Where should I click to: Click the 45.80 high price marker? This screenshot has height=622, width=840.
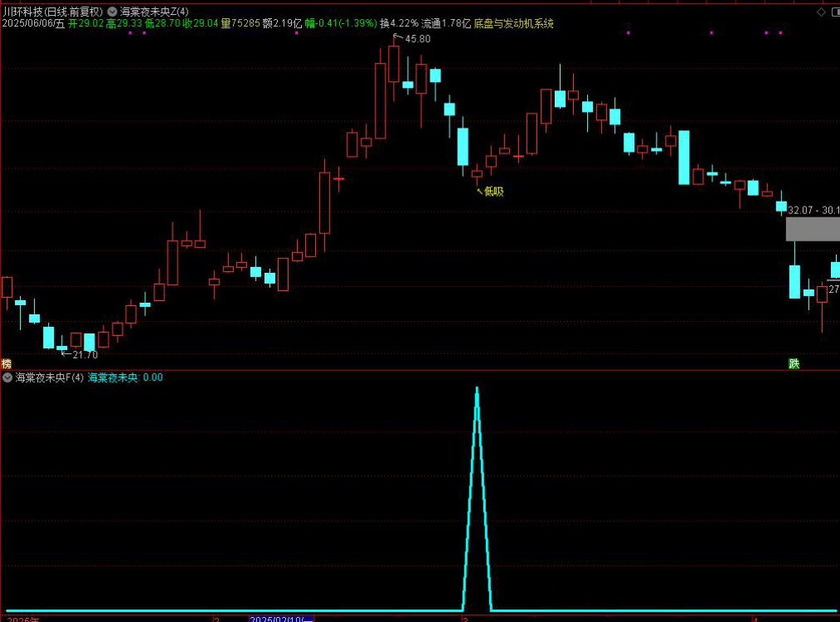[x=417, y=39]
